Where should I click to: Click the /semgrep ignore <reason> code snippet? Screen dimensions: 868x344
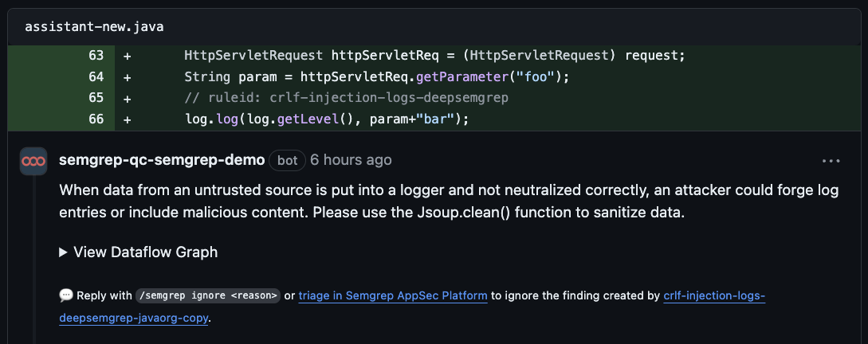[x=208, y=295]
